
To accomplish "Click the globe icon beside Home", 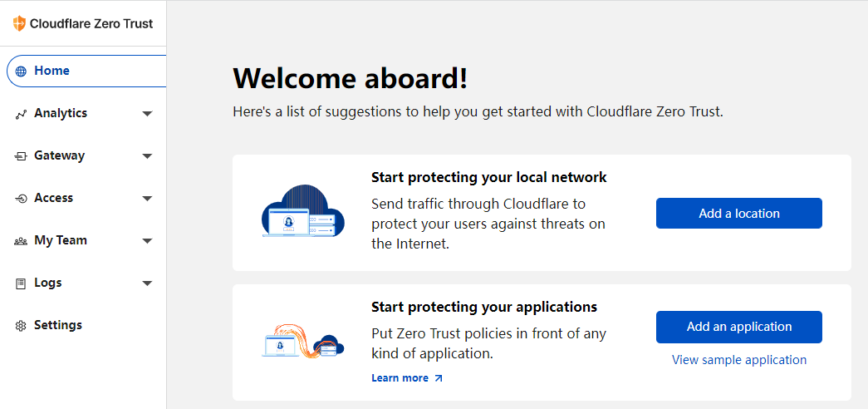I will tap(21, 71).
